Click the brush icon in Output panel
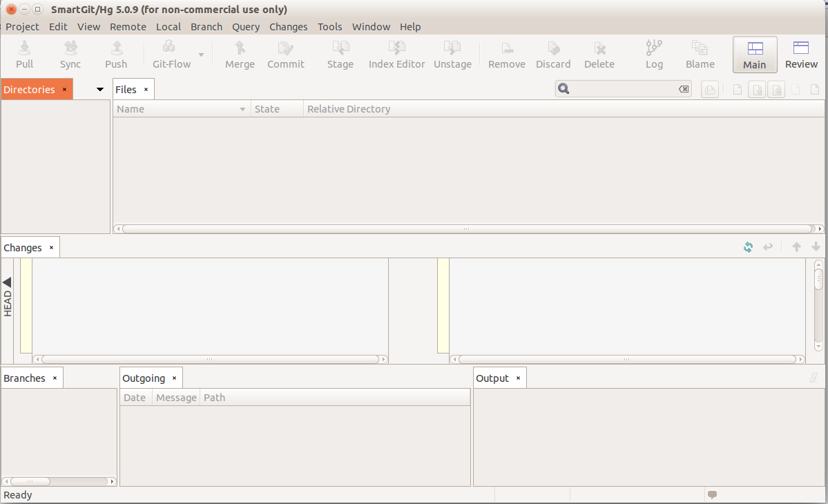The image size is (828, 504). tap(813, 378)
